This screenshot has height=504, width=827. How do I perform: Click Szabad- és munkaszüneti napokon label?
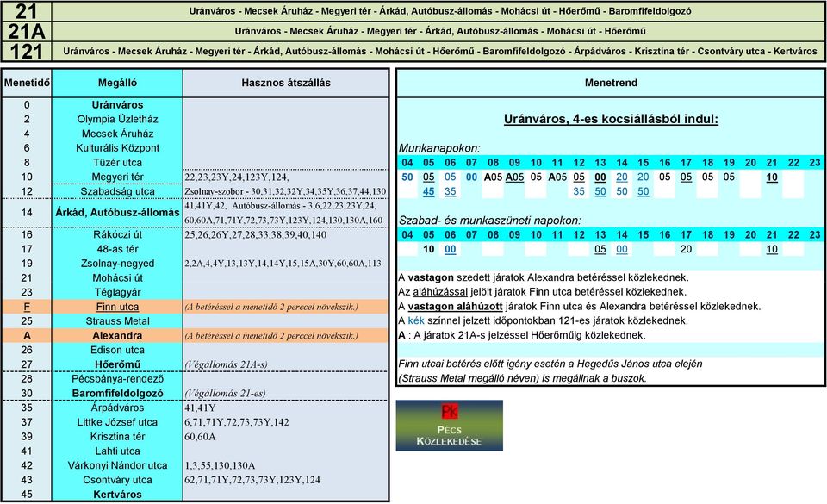tap(490, 221)
